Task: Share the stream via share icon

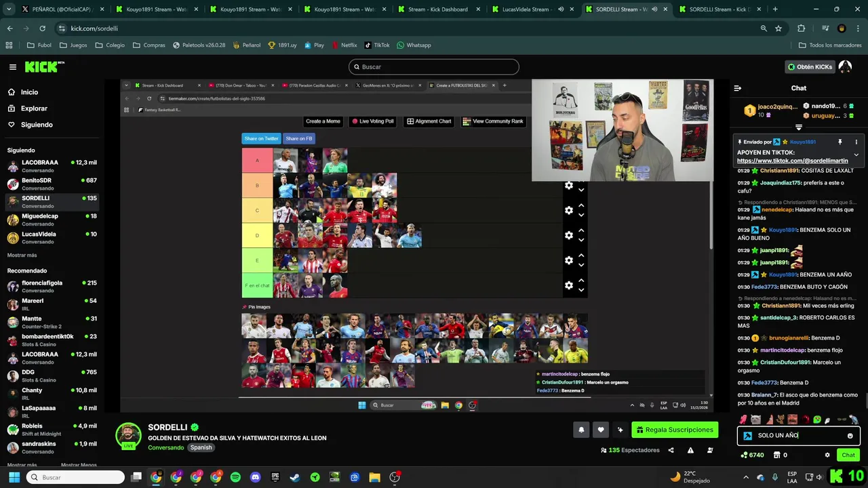Action: pos(671,450)
